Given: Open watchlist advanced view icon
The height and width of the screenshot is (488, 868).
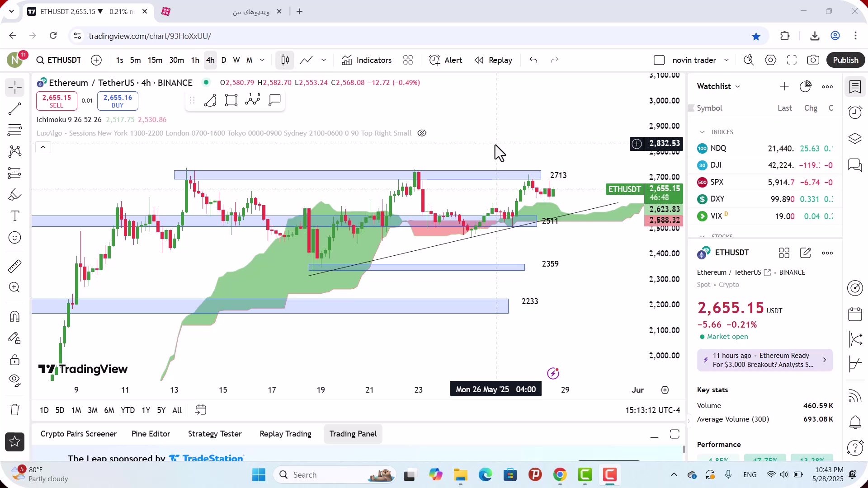Looking at the screenshot, I should [x=806, y=86].
